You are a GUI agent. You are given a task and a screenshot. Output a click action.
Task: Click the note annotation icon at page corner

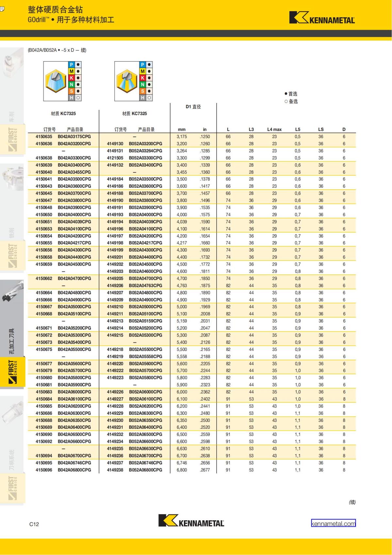coord(2,9)
